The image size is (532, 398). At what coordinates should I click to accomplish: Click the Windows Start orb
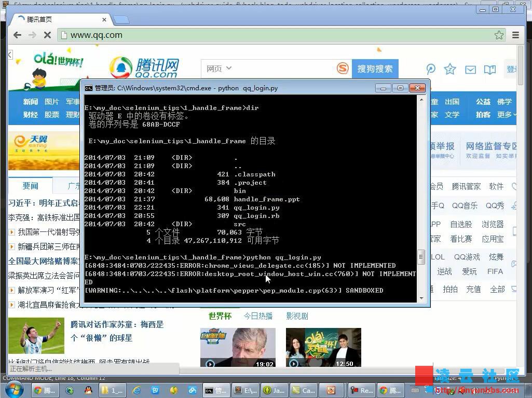pos(14,390)
